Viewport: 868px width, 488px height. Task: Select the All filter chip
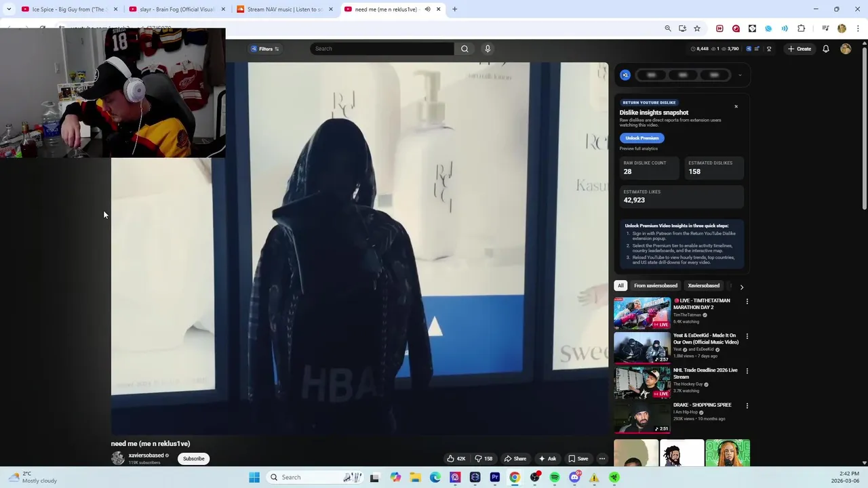coord(620,285)
